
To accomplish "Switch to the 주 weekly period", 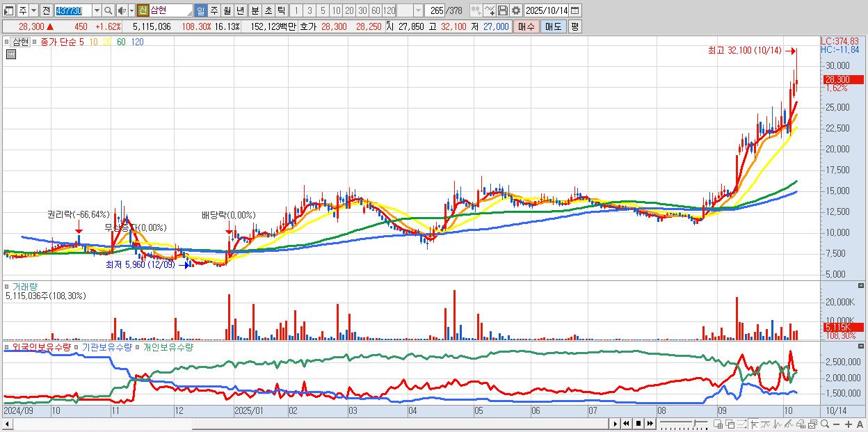I will [214, 10].
